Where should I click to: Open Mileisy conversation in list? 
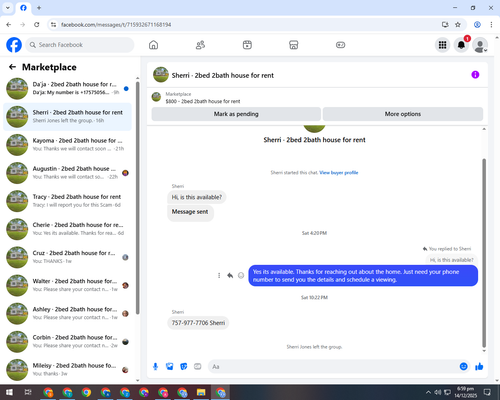point(67,370)
